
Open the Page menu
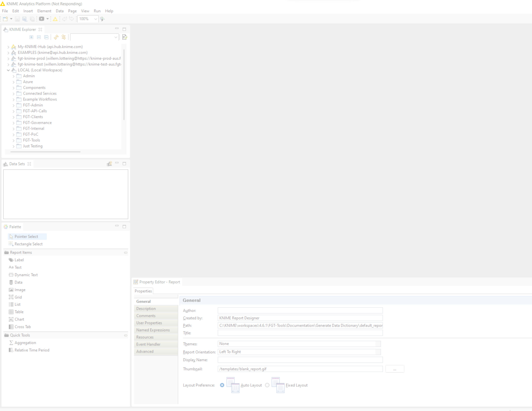pos(72,11)
